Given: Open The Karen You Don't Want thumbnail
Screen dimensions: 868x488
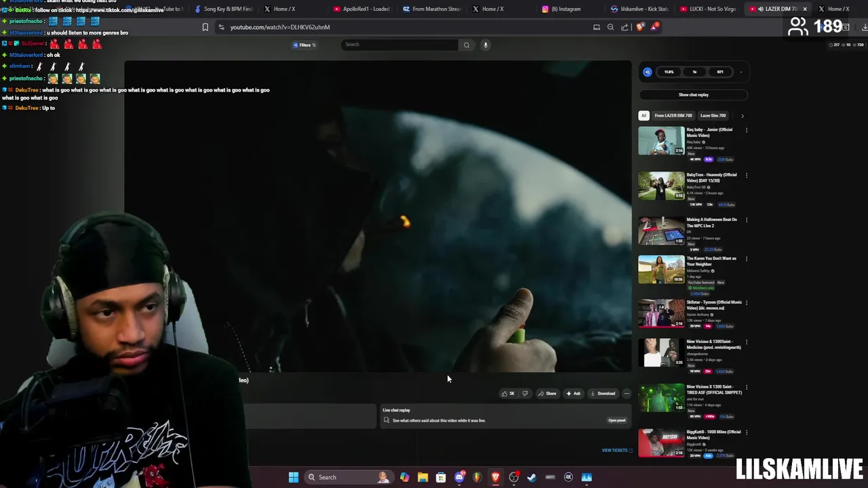Looking at the screenshot, I should [661, 270].
